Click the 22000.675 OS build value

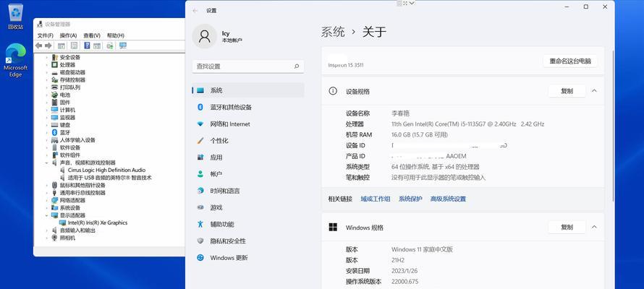click(x=405, y=282)
